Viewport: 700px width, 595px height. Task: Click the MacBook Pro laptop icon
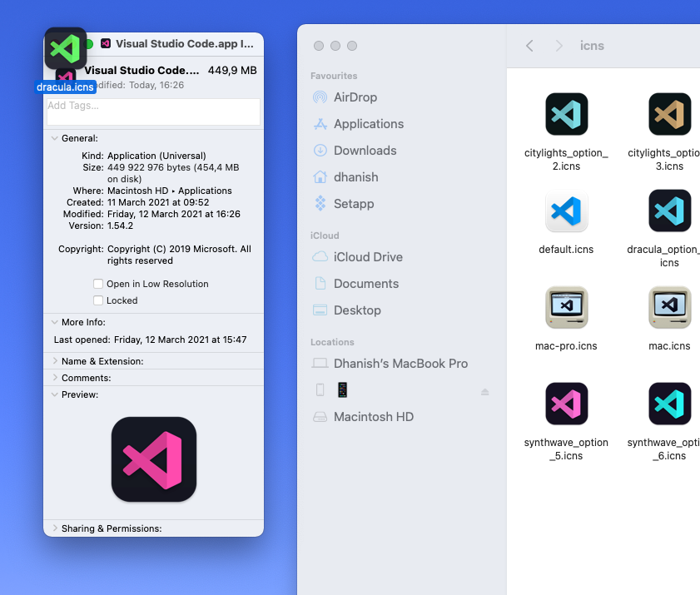320,364
